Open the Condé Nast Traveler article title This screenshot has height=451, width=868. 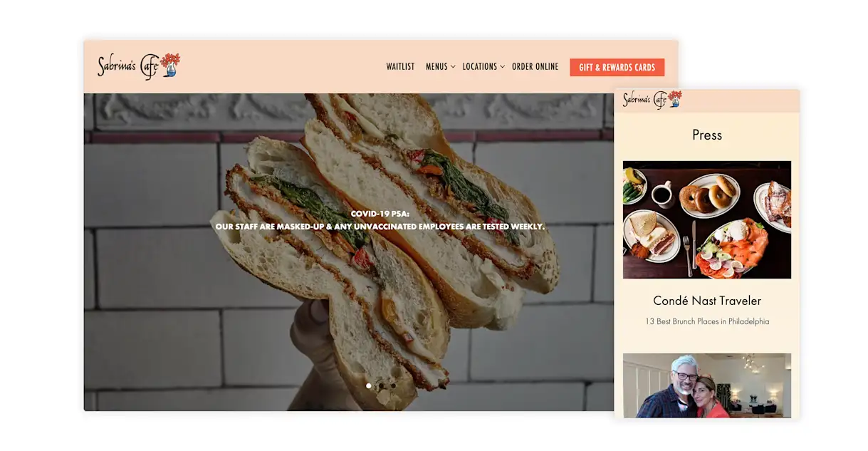pos(707,301)
